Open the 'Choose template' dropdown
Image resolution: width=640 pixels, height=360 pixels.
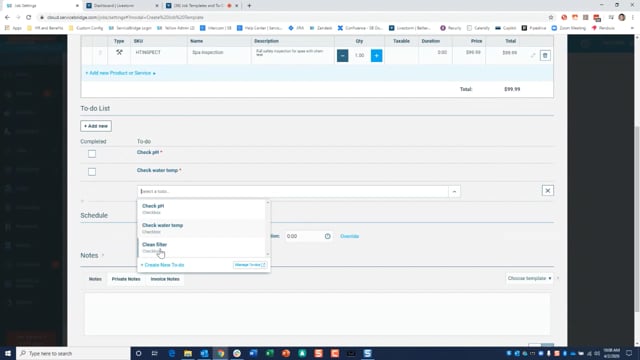[529, 278]
